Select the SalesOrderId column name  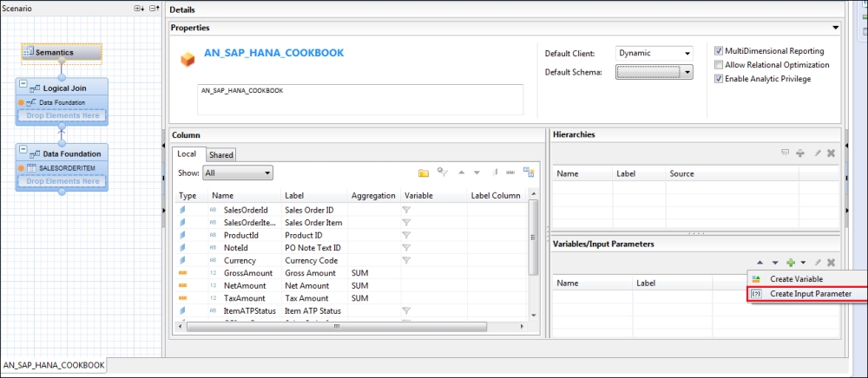pos(246,210)
